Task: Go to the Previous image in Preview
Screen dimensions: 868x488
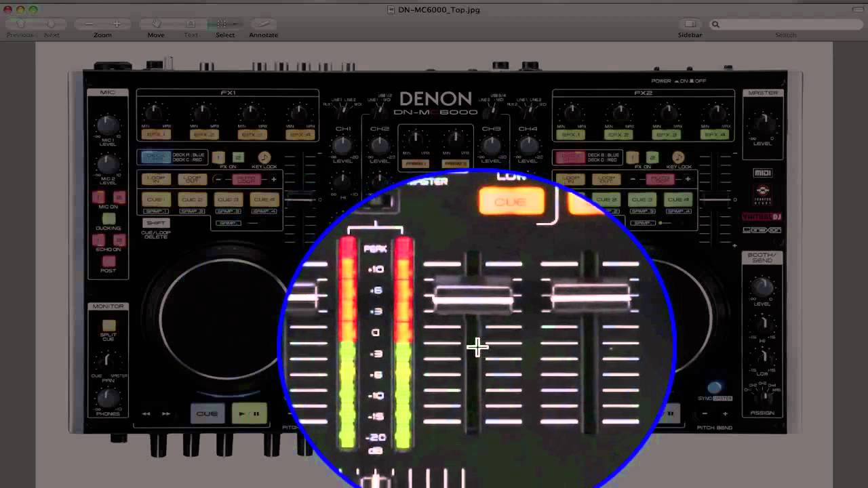Action: point(20,24)
